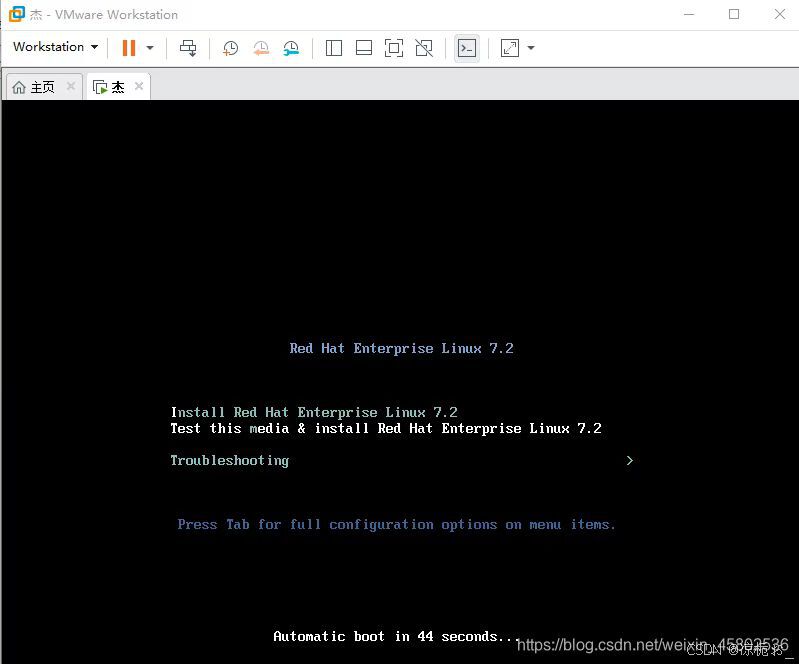799x664 pixels.
Task: Click the Press Tab configuration hint text
Action: [x=396, y=524]
